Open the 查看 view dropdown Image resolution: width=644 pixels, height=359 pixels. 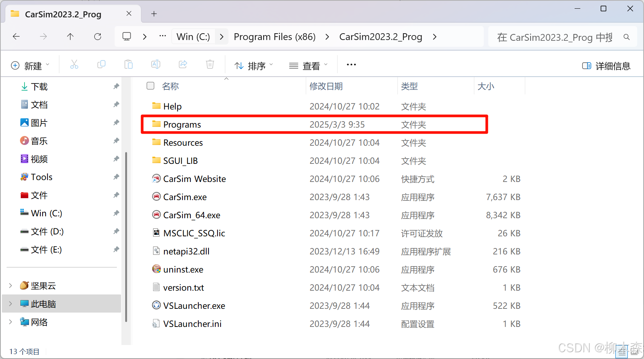click(308, 66)
